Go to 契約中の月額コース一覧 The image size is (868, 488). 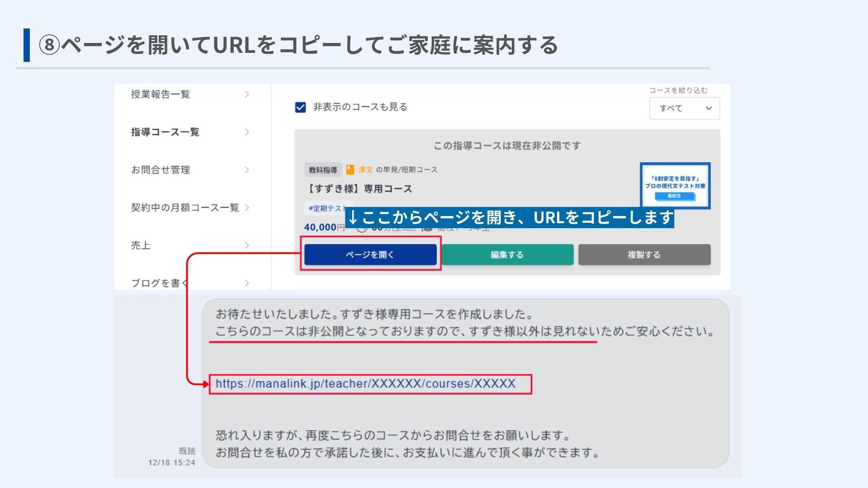tap(190, 207)
